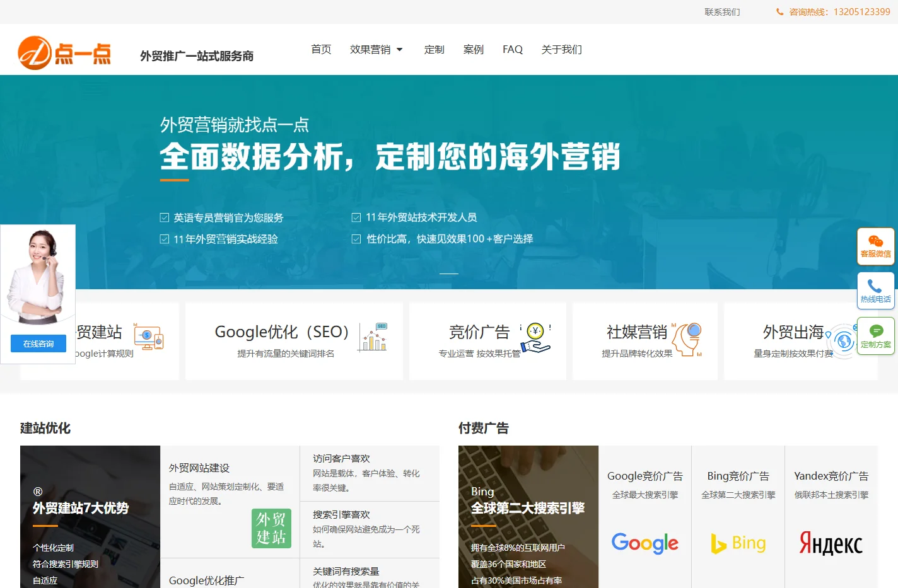898x588 pixels.
Task: Open the Yandex竞价广告 title
Action: click(831, 476)
